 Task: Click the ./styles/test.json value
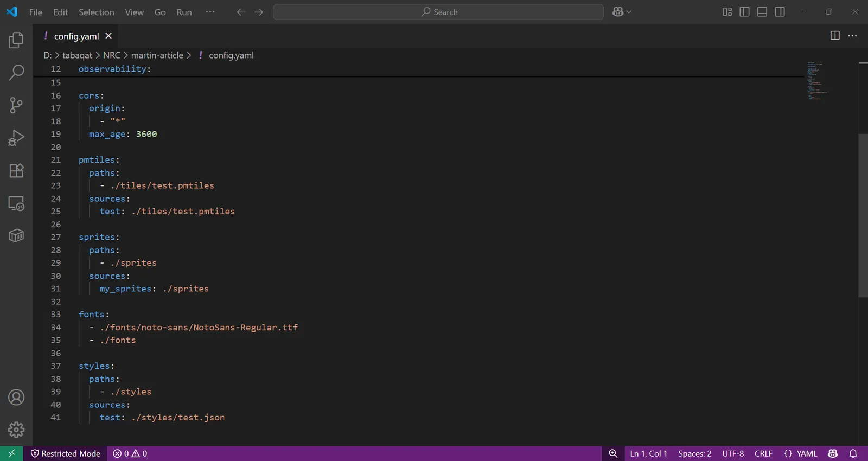tap(178, 418)
